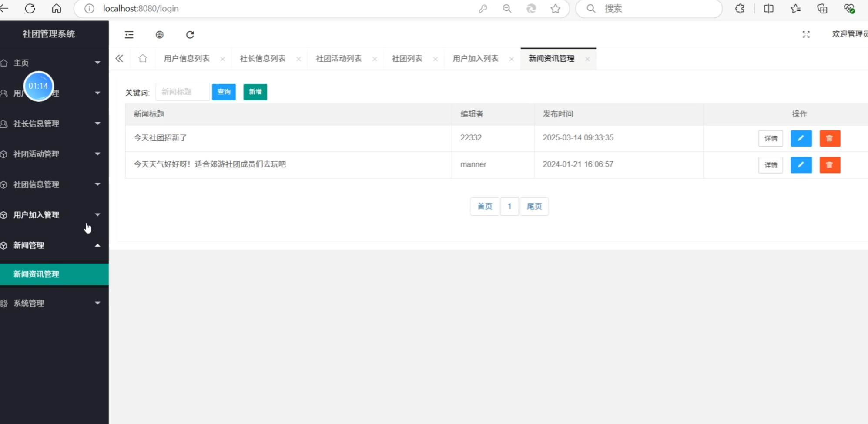Screen dimensions: 868x424
Task: Click the globe icon in top toolbar
Action: (160, 35)
